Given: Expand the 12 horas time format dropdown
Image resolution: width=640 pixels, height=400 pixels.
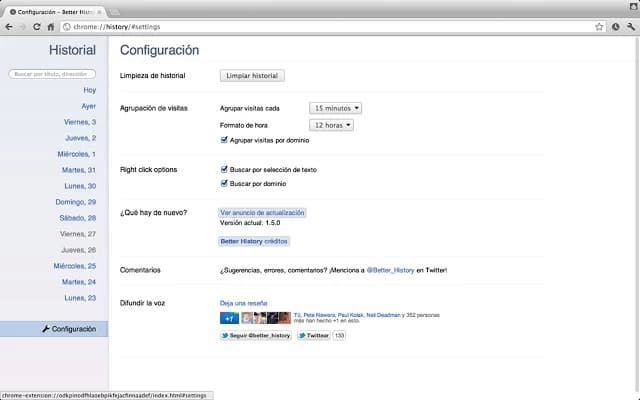Looking at the screenshot, I should [332, 125].
